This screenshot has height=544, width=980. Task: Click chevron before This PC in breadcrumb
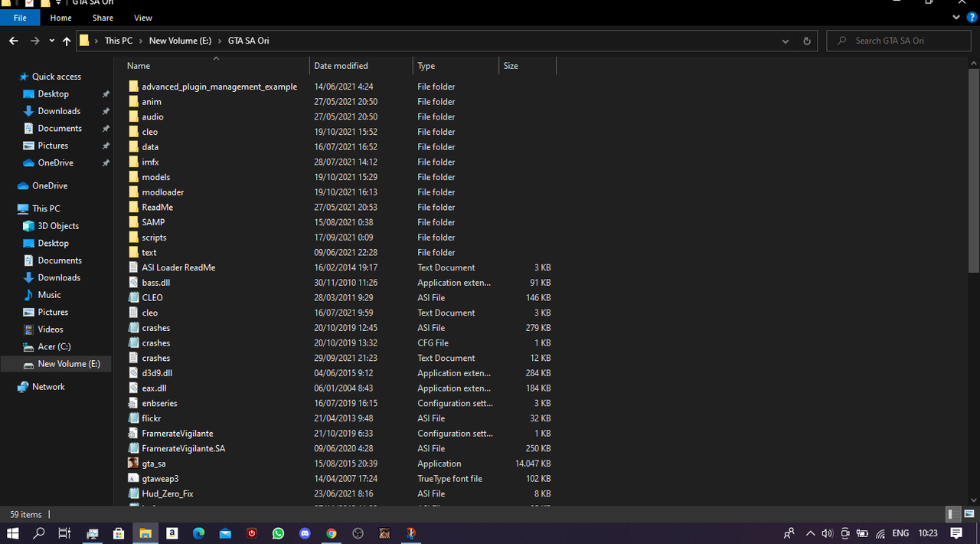[x=97, y=41]
